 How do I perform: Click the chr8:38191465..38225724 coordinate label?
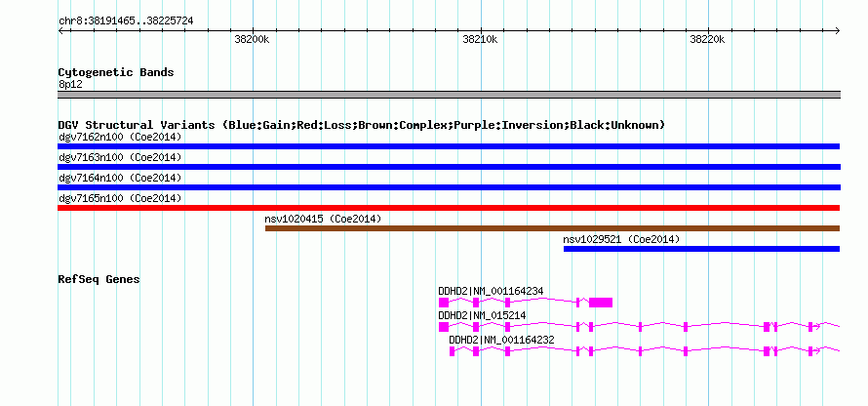pos(126,21)
